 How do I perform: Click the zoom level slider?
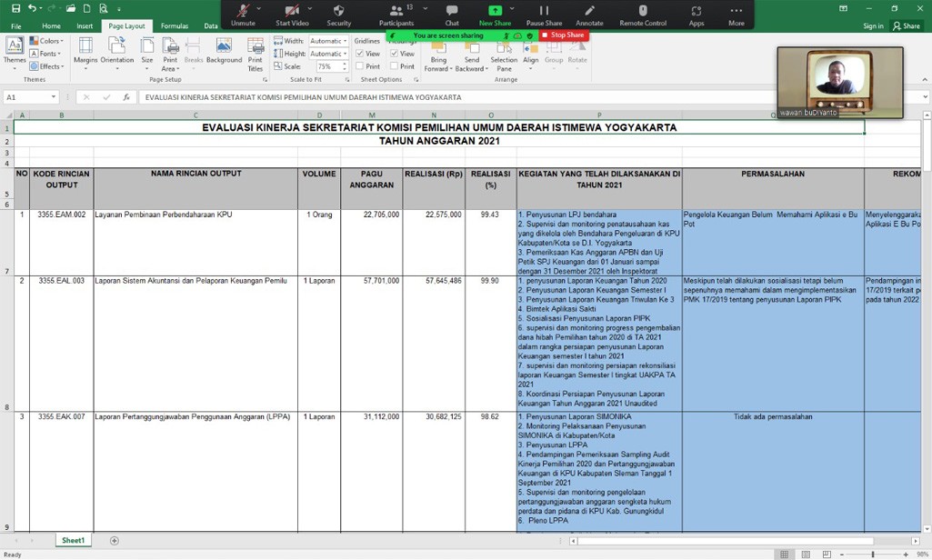(872, 554)
